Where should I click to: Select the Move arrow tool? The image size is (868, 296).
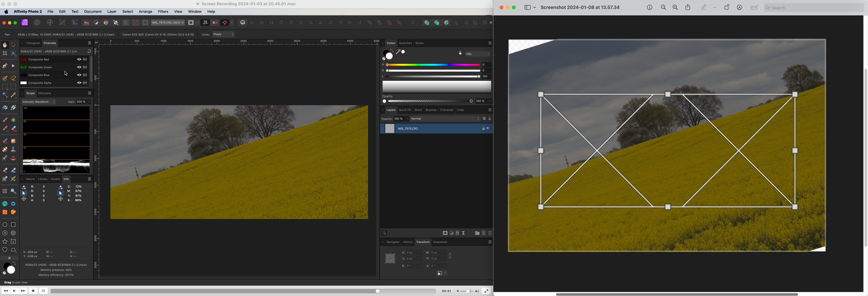coord(13,45)
